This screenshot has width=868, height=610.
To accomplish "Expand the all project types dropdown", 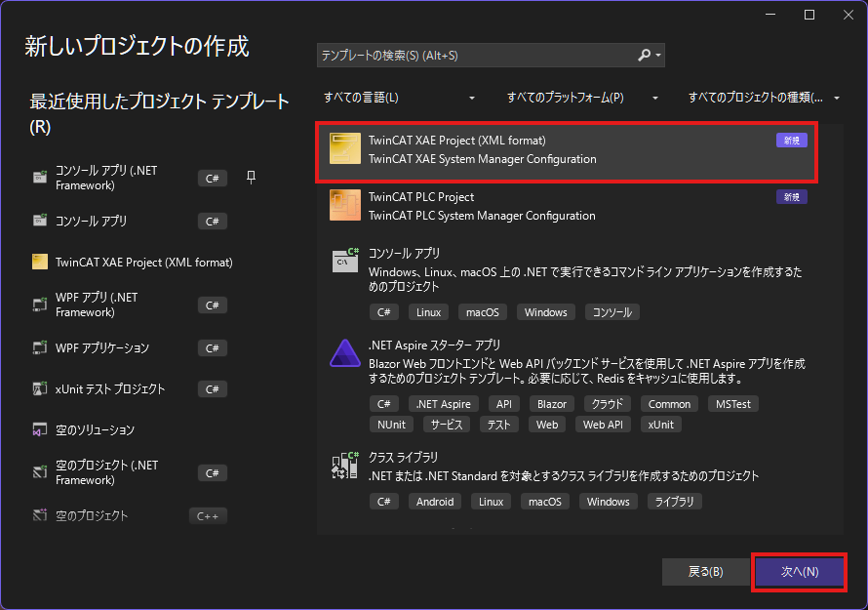I will tap(761, 98).
